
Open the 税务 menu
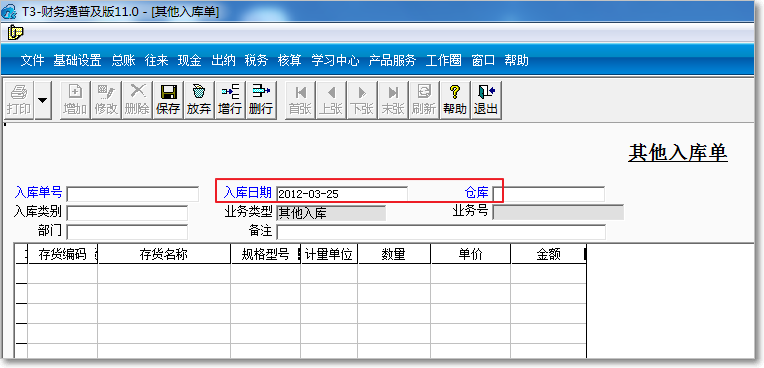pyautogui.click(x=256, y=60)
